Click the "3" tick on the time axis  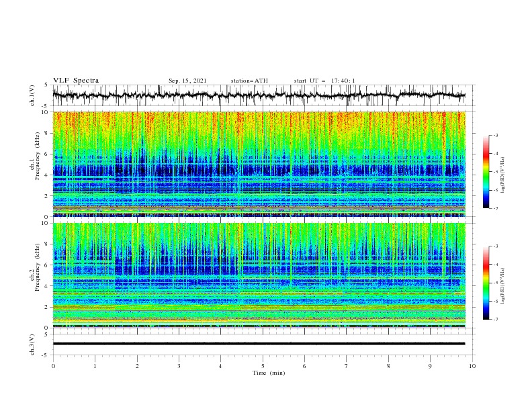[x=179, y=366]
